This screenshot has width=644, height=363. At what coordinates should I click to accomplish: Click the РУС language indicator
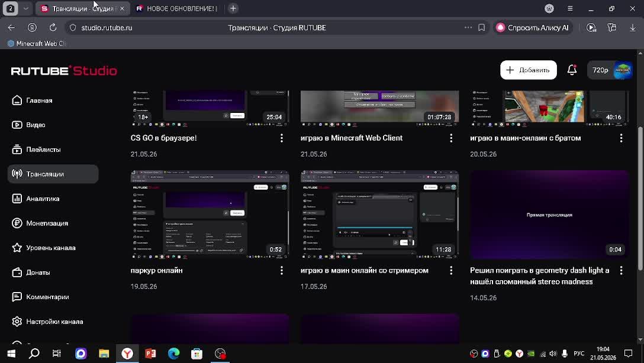click(579, 354)
